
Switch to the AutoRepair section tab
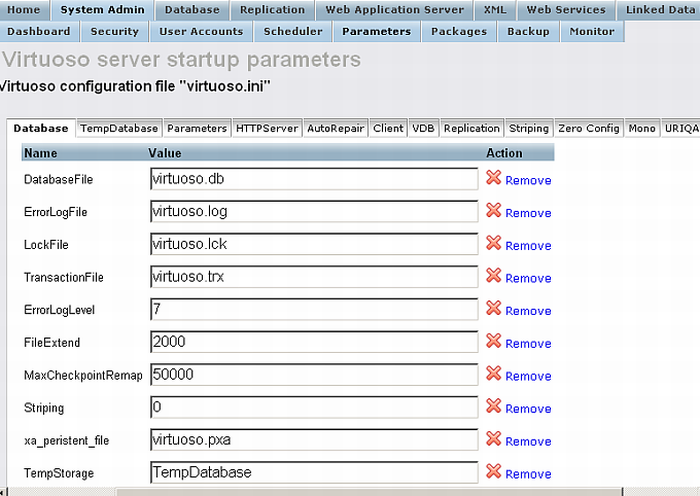click(336, 129)
